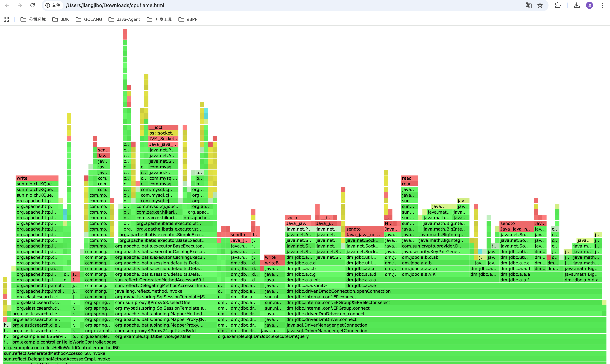
Task: Click the browser reload page icon
Action: [x=32, y=5]
